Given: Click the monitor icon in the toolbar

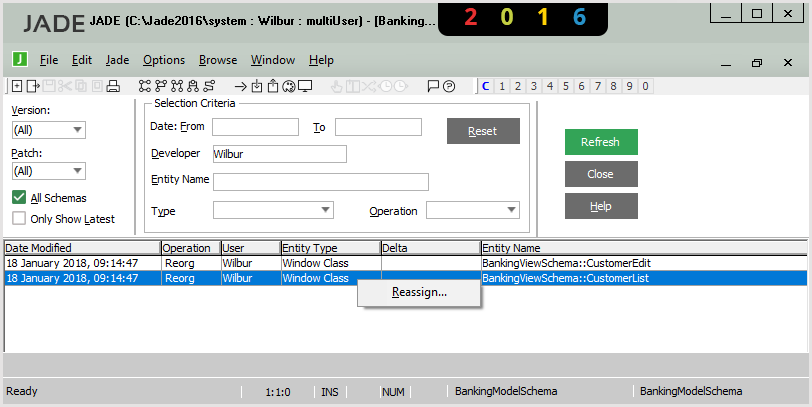Looking at the screenshot, I should (306, 86).
